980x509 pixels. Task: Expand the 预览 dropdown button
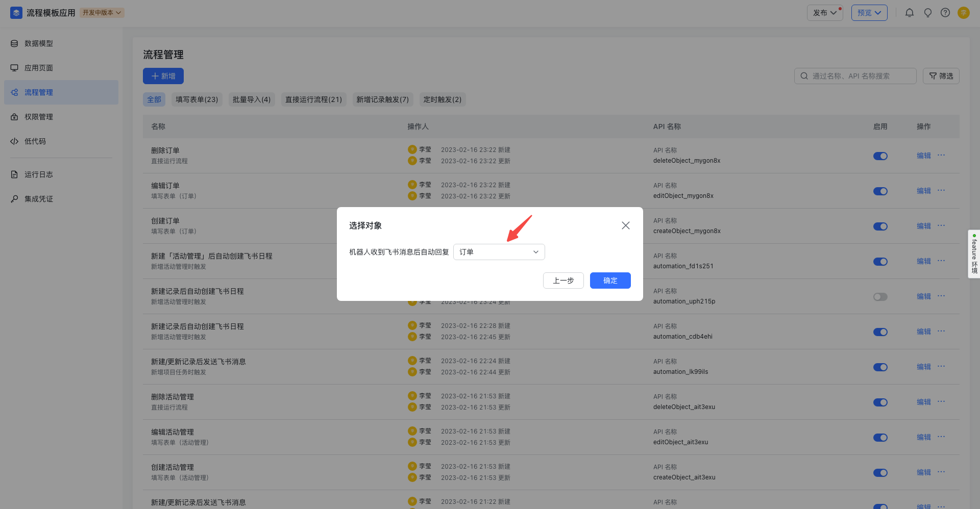coord(869,13)
